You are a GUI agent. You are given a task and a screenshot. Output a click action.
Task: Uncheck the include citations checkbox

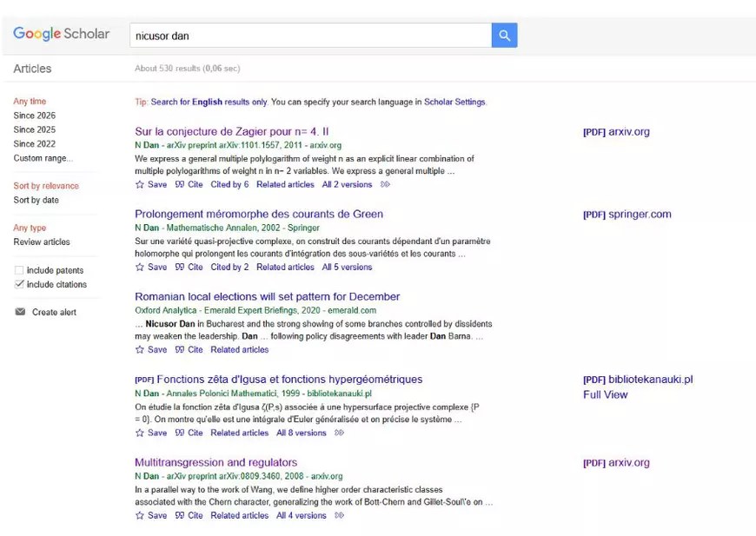[19, 284]
